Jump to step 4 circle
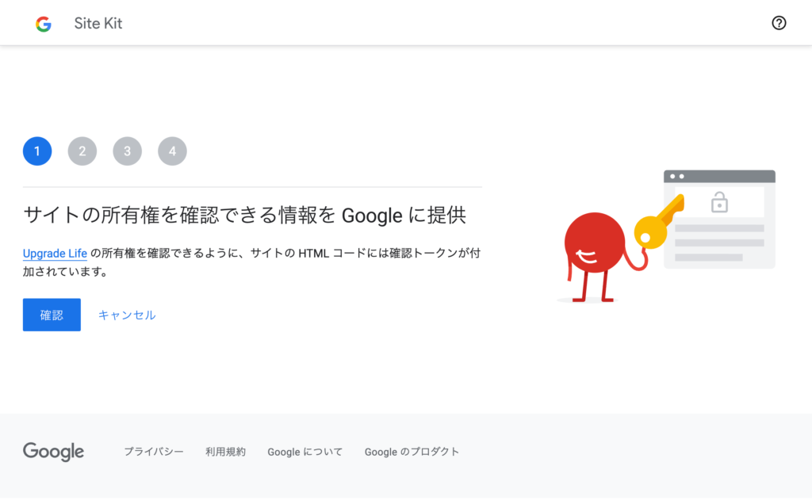Screen dimensions: 812x504 [x=172, y=151]
